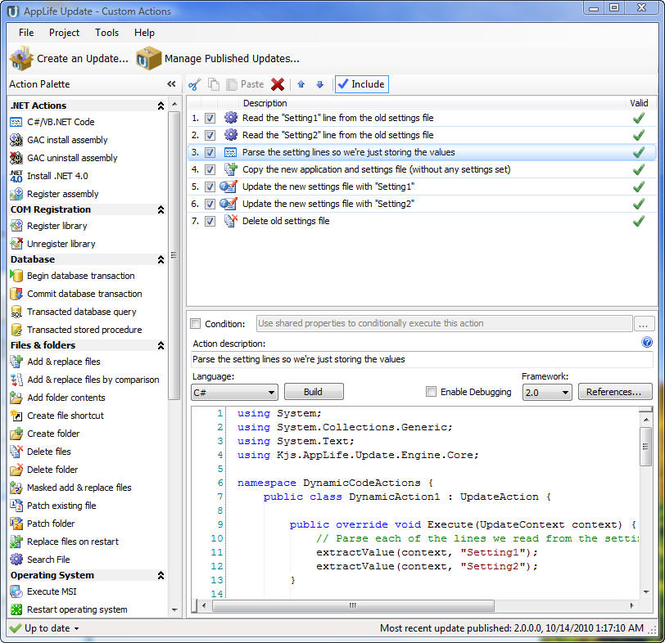Click the Create an Update... label

pyautogui.click(x=82, y=59)
